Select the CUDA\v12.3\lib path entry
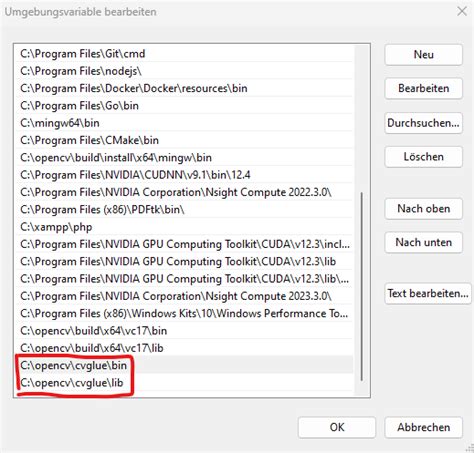The image size is (474, 453). pyautogui.click(x=184, y=262)
